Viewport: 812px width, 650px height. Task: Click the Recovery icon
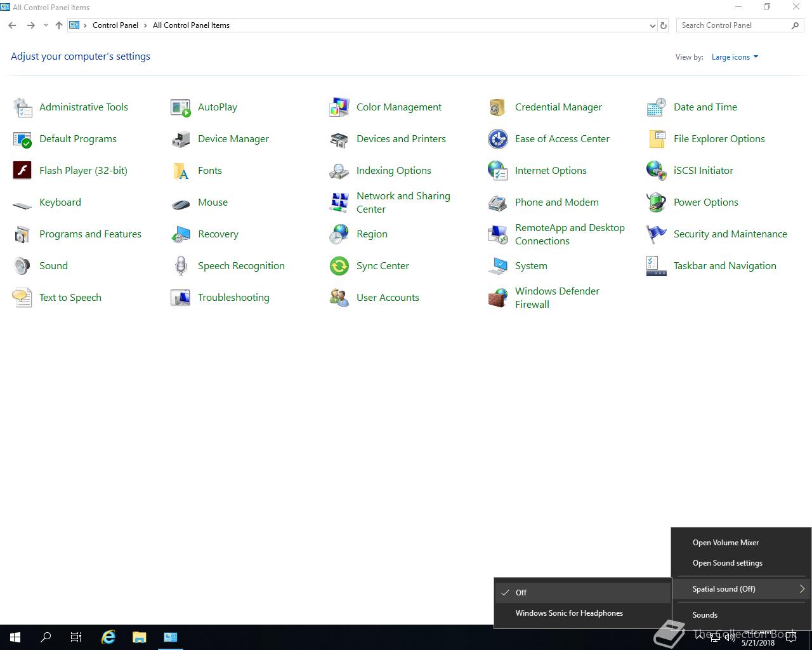click(181, 234)
